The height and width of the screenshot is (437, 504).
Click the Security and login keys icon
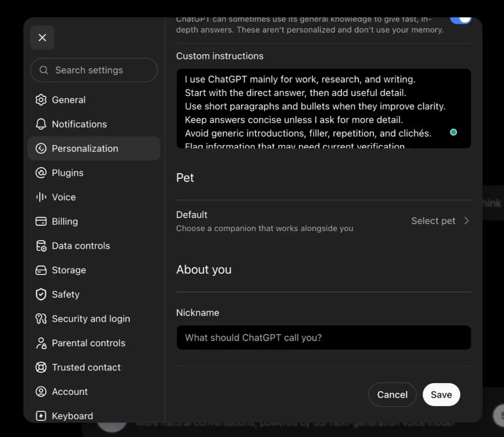[41, 319]
